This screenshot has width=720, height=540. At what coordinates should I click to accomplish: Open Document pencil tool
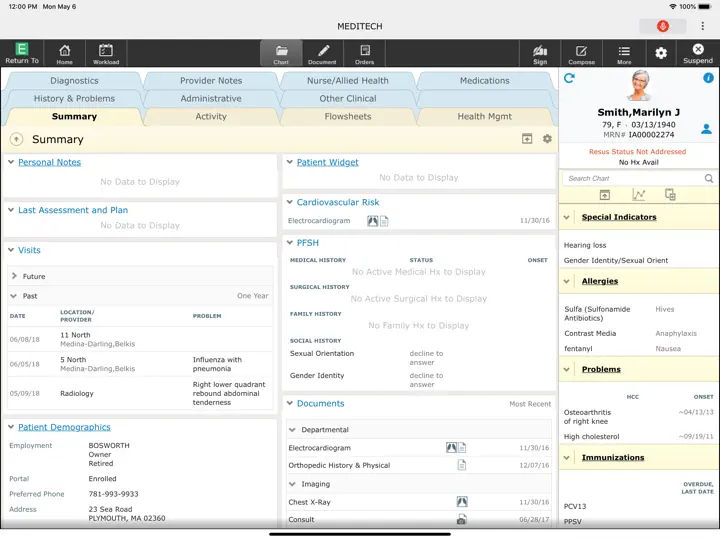click(322, 54)
